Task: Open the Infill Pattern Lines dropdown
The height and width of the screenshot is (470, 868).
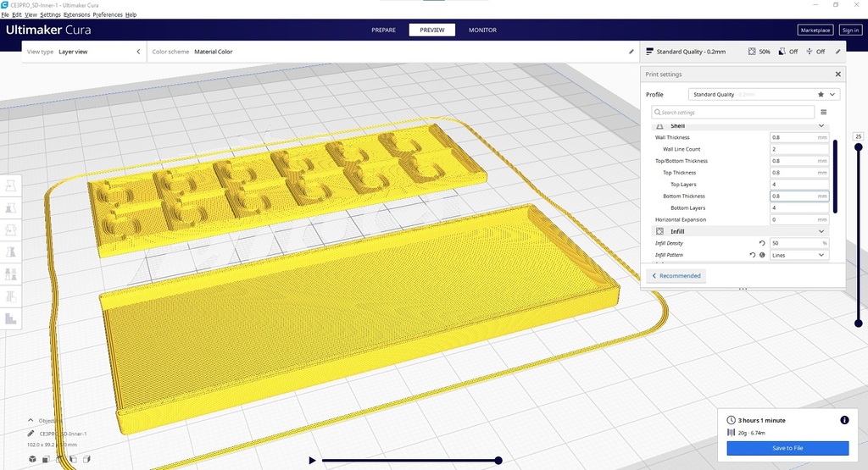Action: click(x=798, y=255)
